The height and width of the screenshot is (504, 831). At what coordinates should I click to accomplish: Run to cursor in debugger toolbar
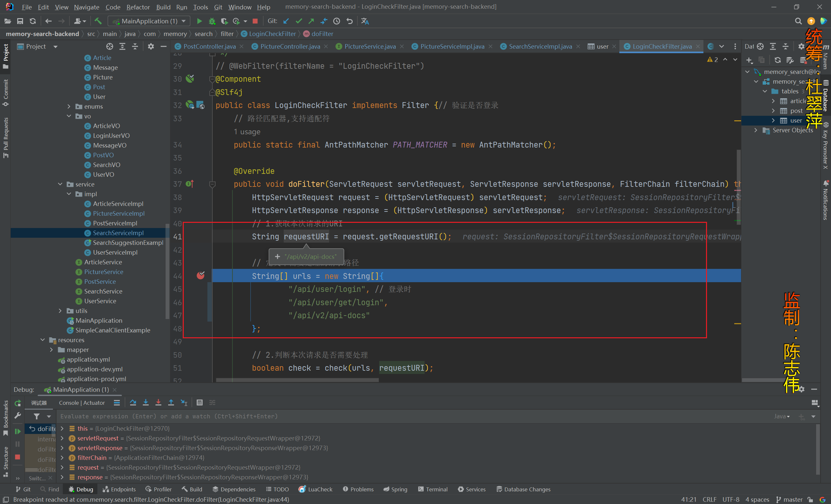tap(184, 402)
